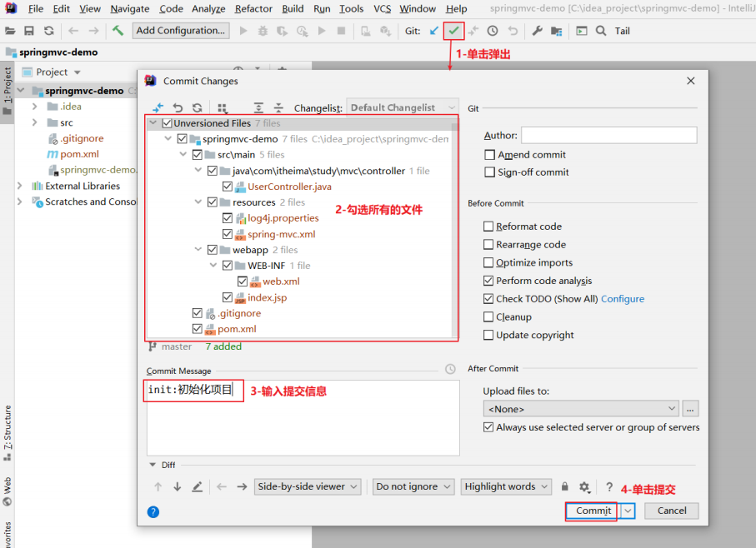Click the Debug bug icon in toolbar
Screen dimensions: 756x548
pos(263,31)
